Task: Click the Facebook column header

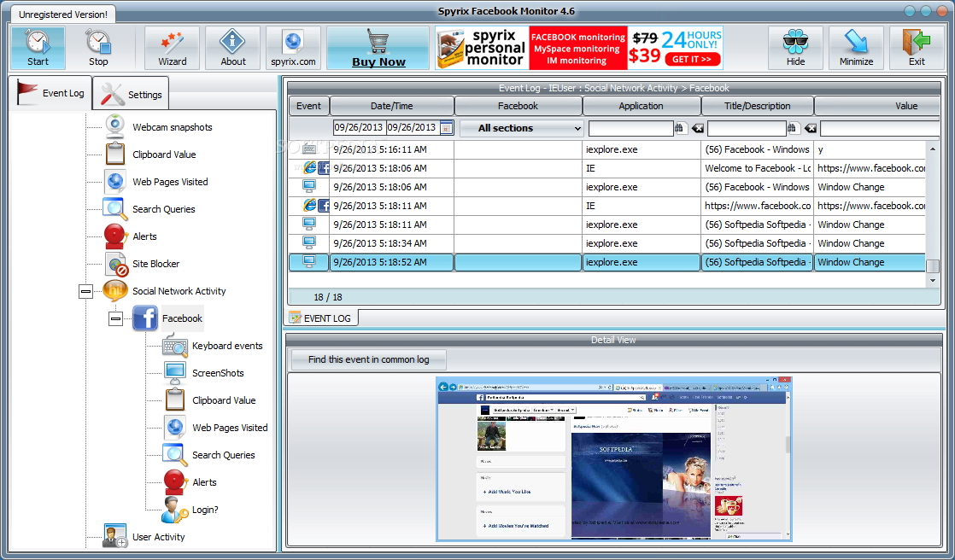Action: [x=518, y=106]
